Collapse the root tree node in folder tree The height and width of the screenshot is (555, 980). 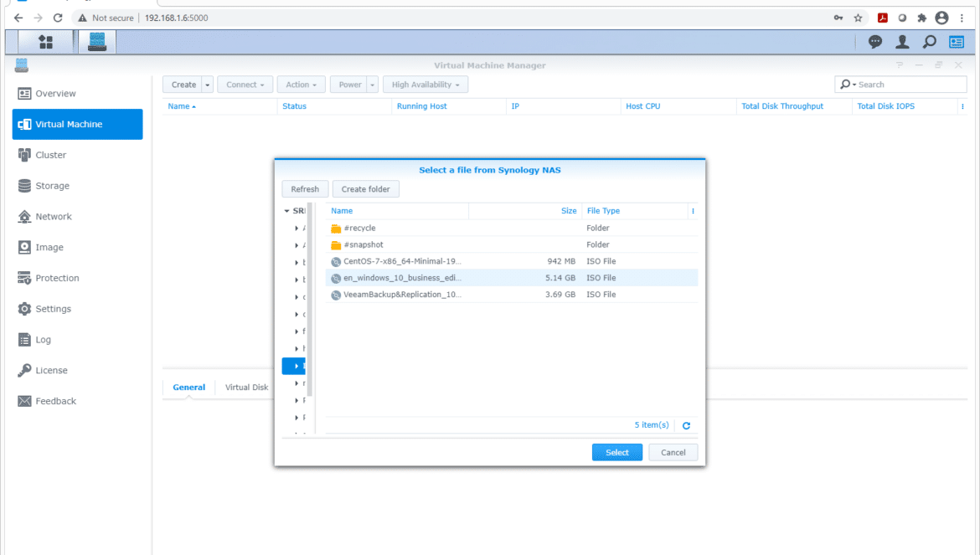point(286,211)
